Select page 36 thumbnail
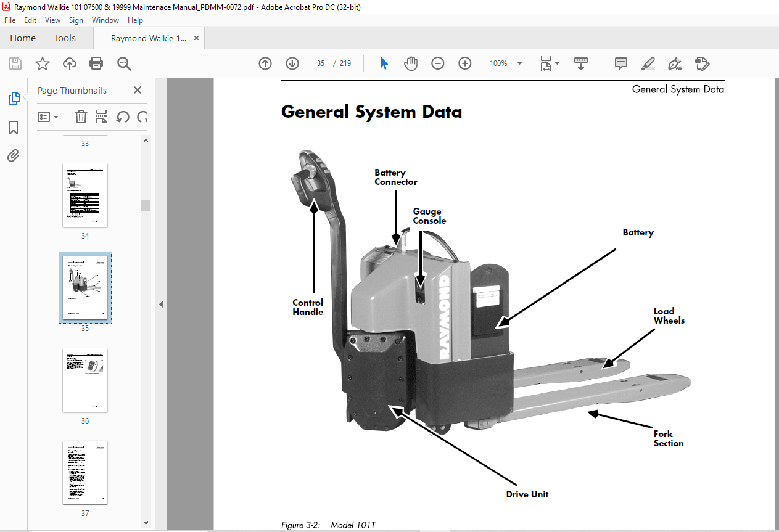This screenshot has height=532, width=779. (85, 380)
